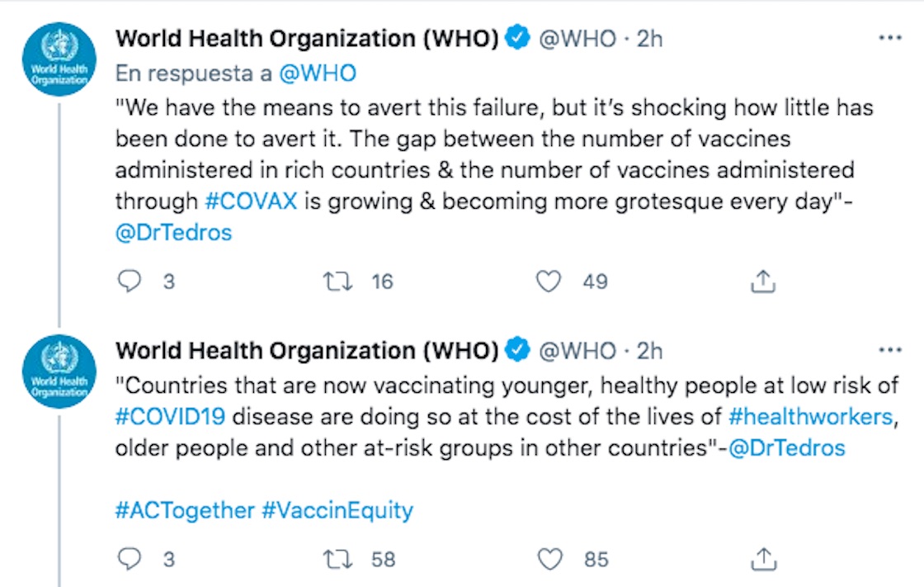Like the first tweet with 49 likes

tap(549, 282)
